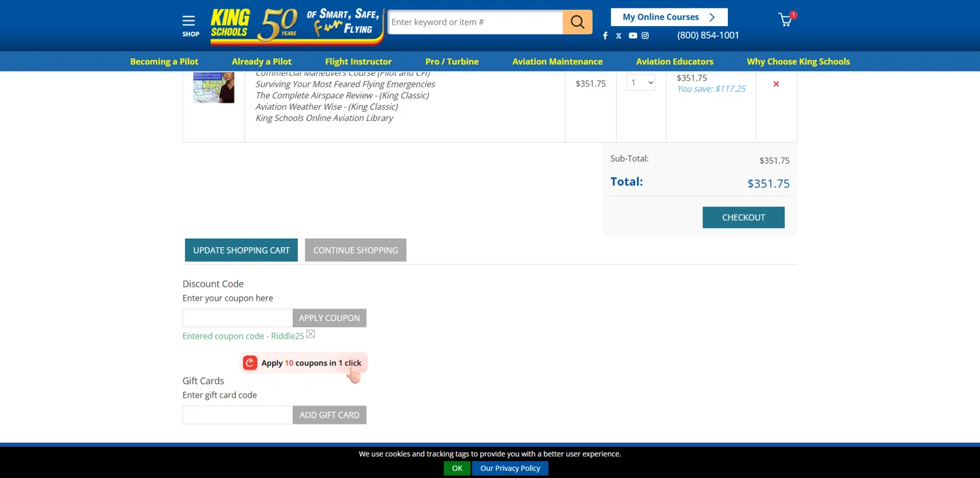Open Flight Instructor menu
Viewport: 980px width, 478px height.
tap(359, 61)
